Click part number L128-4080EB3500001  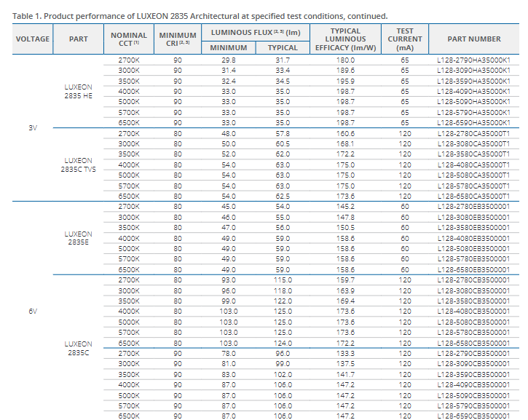click(473, 238)
